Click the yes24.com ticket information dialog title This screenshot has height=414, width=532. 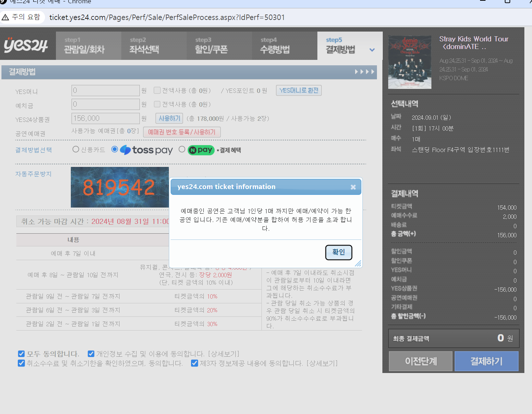pyautogui.click(x=226, y=186)
